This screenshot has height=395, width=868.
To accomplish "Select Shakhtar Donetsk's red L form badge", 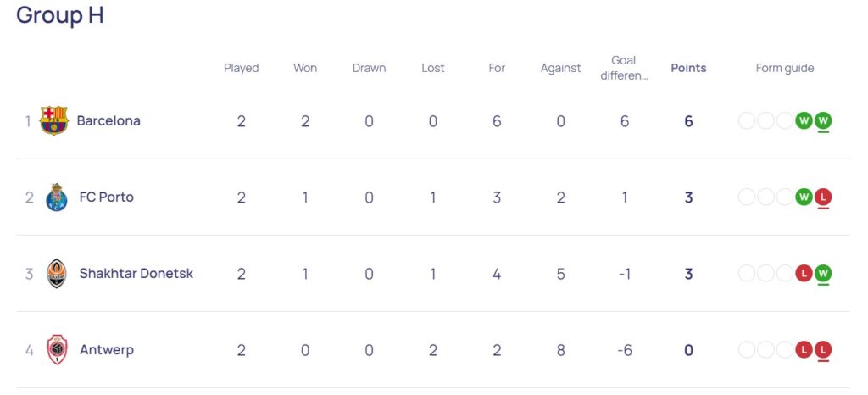I will point(804,273).
